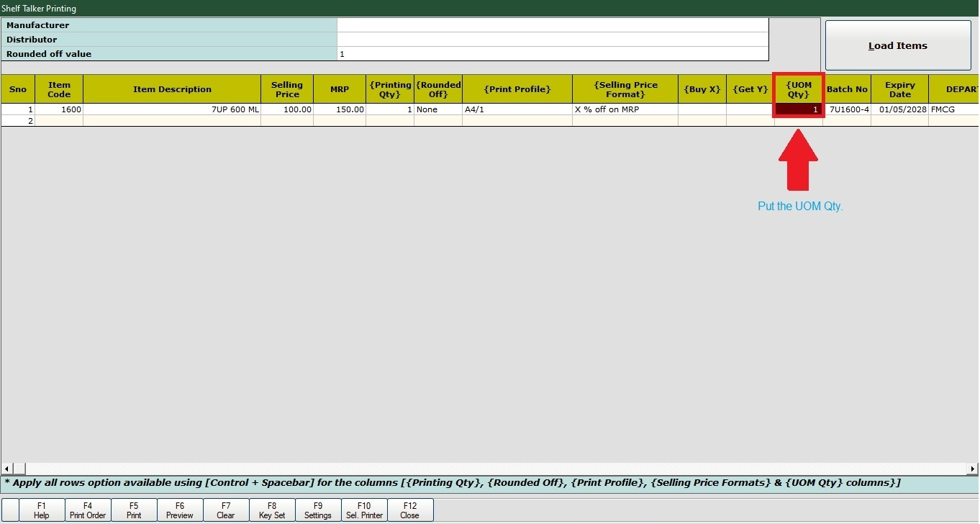
Task: Click the horizontal scrollbar right arrow
Action: (x=973, y=469)
